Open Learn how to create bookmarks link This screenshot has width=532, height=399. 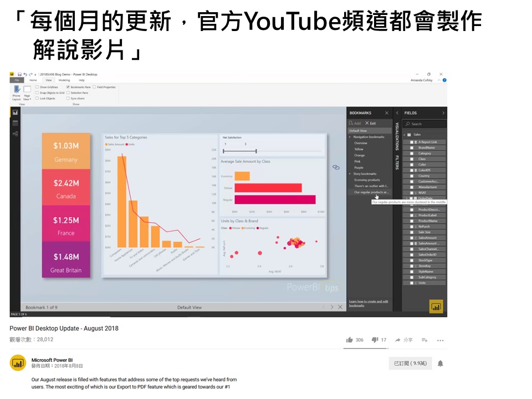(369, 303)
